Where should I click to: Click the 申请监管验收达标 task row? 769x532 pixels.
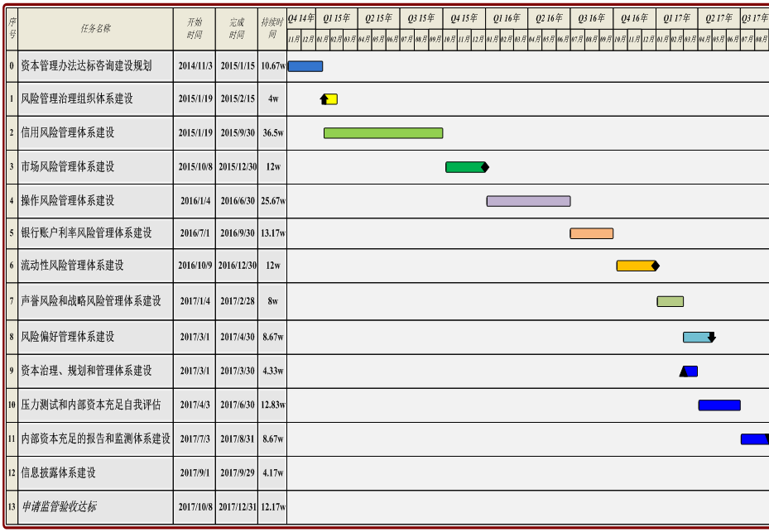click(59, 507)
